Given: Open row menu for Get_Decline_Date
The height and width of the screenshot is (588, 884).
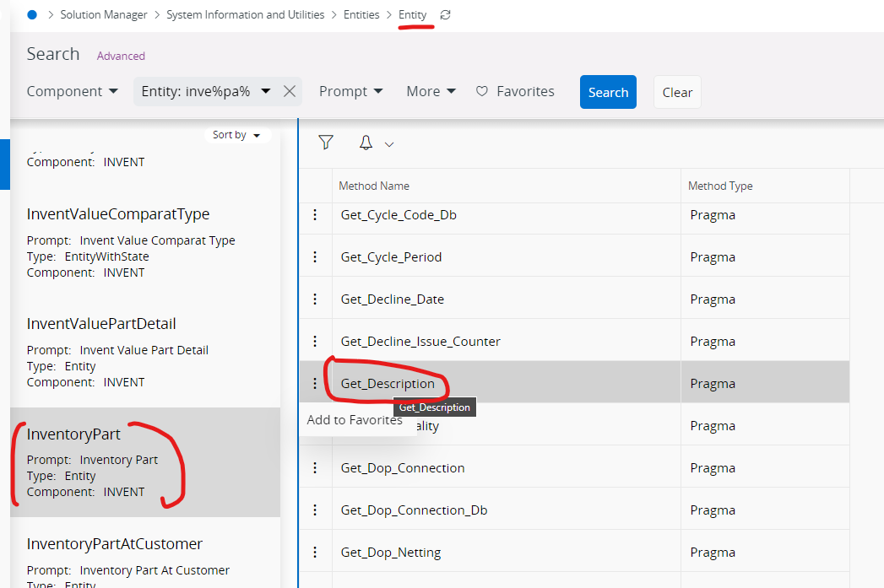Looking at the screenshot, I should pos(315,299).
